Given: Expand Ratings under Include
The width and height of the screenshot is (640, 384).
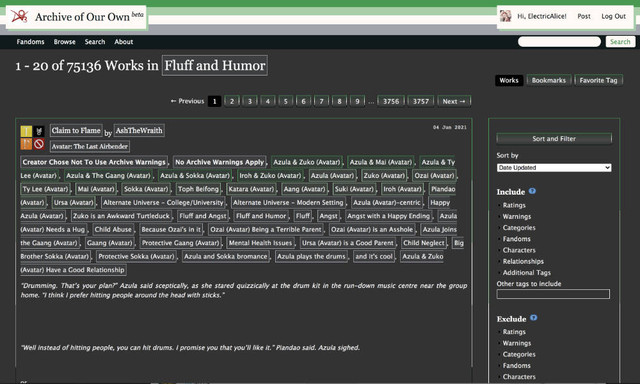Looking at the screenshot, I should click(513, 205).
